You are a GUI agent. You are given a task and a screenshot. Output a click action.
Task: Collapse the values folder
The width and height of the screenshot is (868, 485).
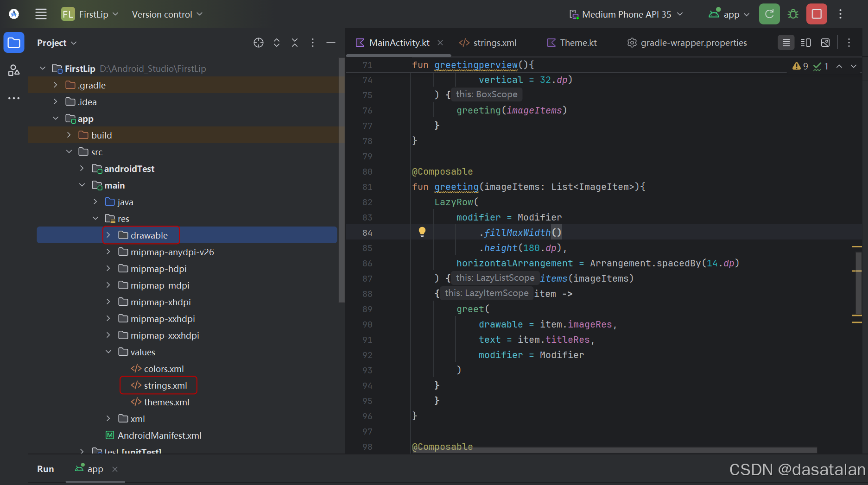click(108, 352)
